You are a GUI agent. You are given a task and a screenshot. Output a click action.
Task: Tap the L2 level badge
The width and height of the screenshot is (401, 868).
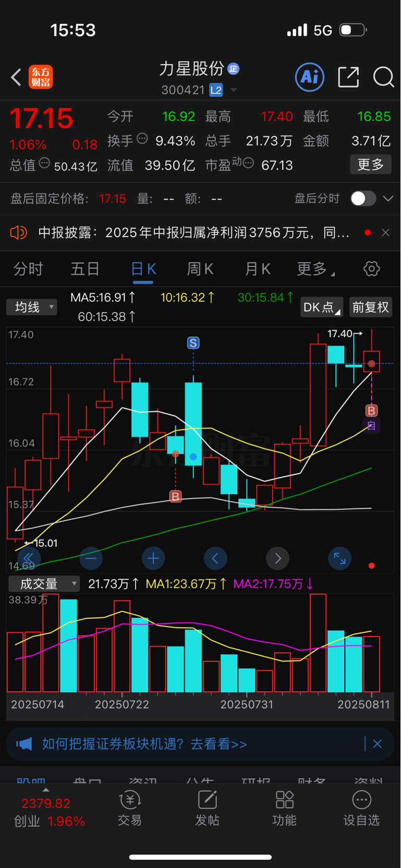(216, 90)
